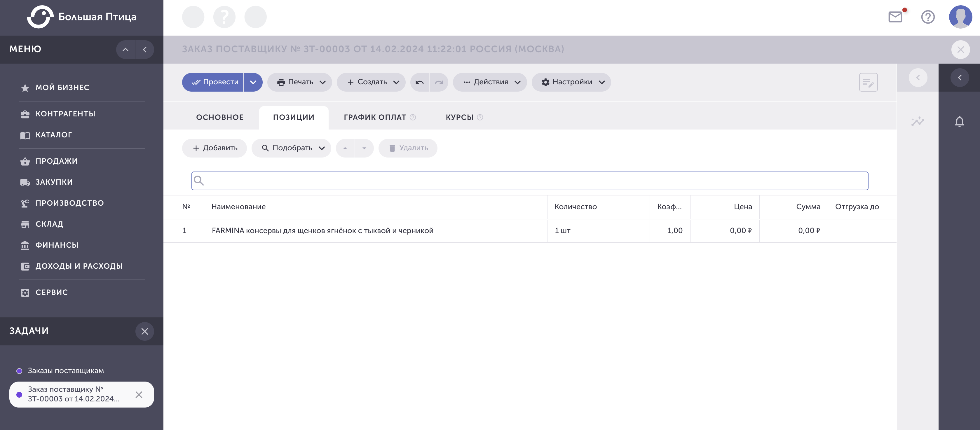This screenshot has height=430, width=980.
Task: Click the coefficient cell 1,00
Action: [670, 231]
